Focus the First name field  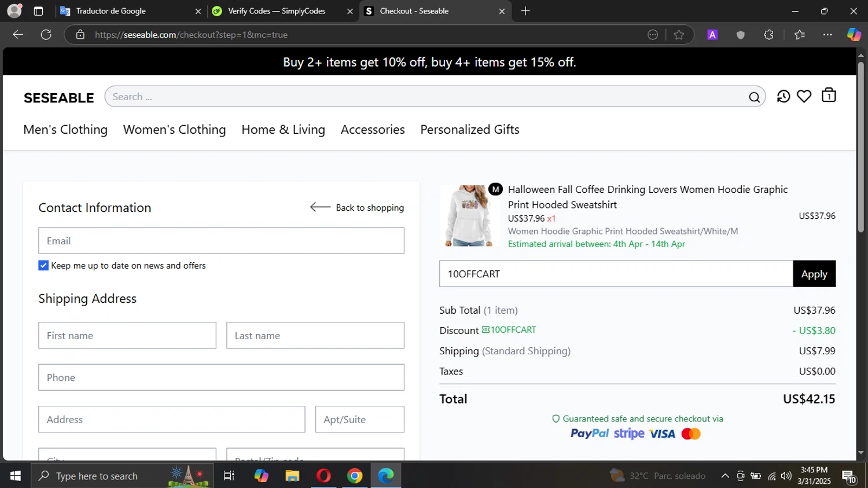[127, 335]
